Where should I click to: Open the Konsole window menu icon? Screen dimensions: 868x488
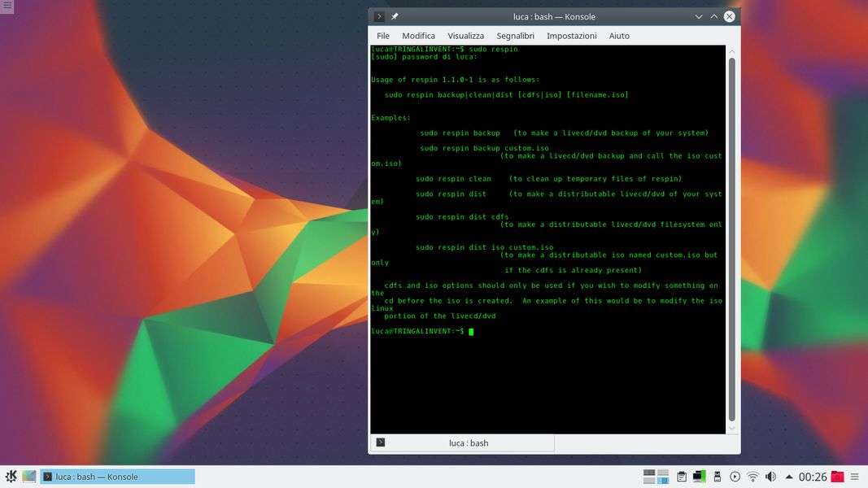click(x=379, y=16)
